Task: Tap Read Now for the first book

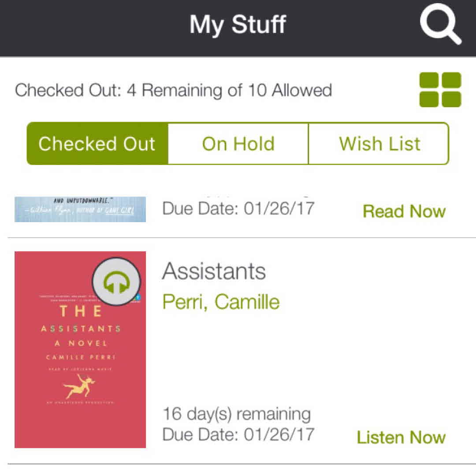Action: [404, 212]
